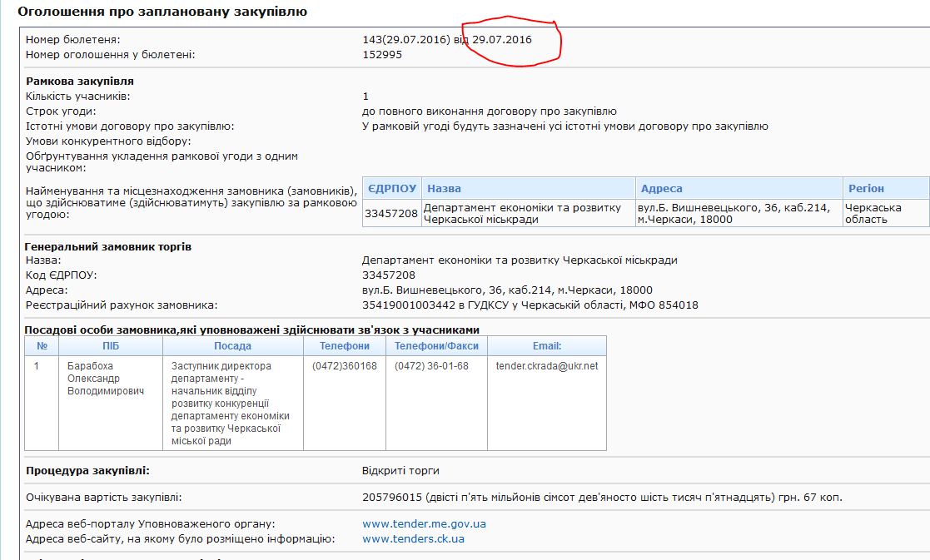Viewport: 930px width, 560px height.
Task: Click the ЄДРПОУ column header
Action: tap(391, 188)
